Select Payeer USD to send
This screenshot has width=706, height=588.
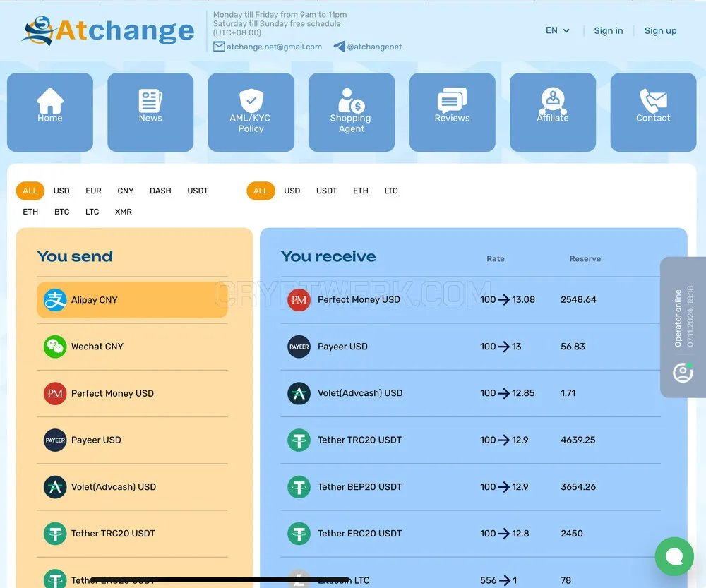[x=133, y=440]
